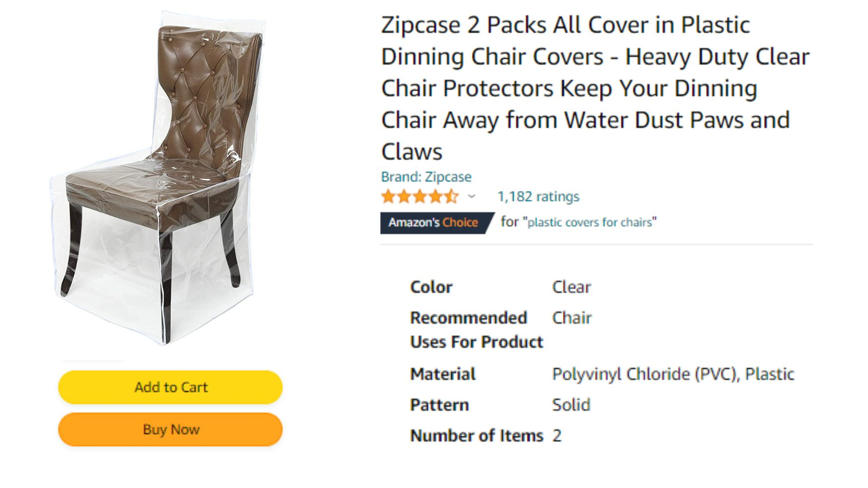Click the Zipcase product title text
Screen dimensions: 868x488
pyautogui.click(x=595, y=88)
